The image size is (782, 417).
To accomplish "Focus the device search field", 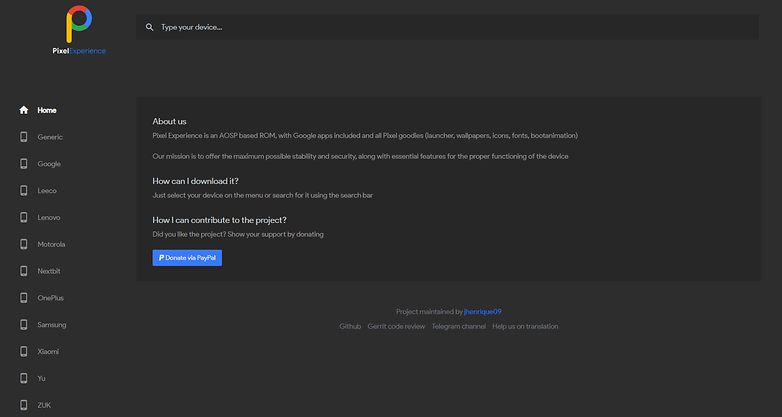I will point(447,27).
